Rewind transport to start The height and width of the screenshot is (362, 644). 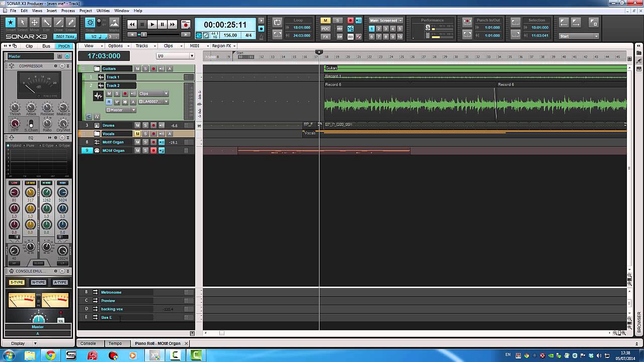point(132,24)
